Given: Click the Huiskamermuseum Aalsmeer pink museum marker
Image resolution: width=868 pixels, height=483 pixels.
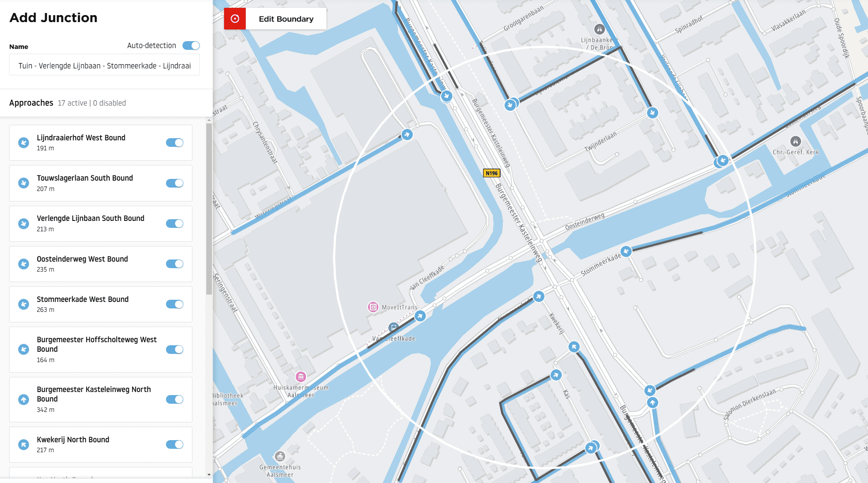Looking at the screenshot, I should point(301,376).
